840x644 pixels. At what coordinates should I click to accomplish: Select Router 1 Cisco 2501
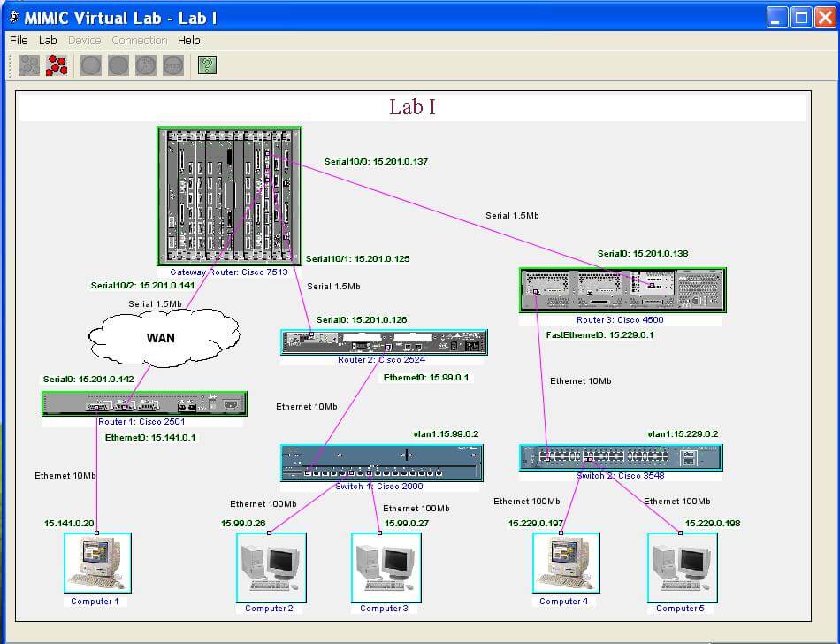(143, 403)
